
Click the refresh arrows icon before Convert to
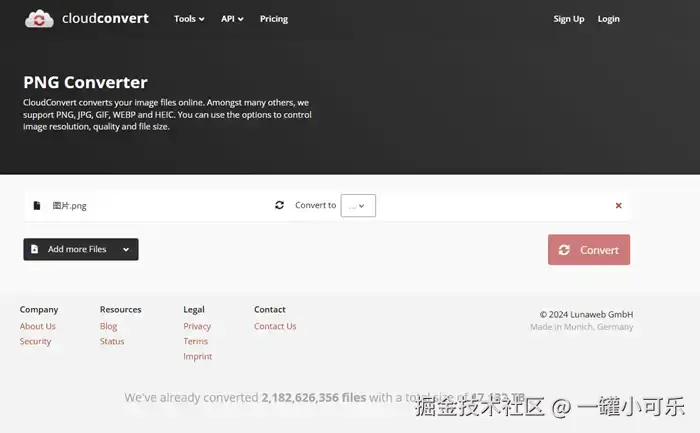(x=279, y=205)
